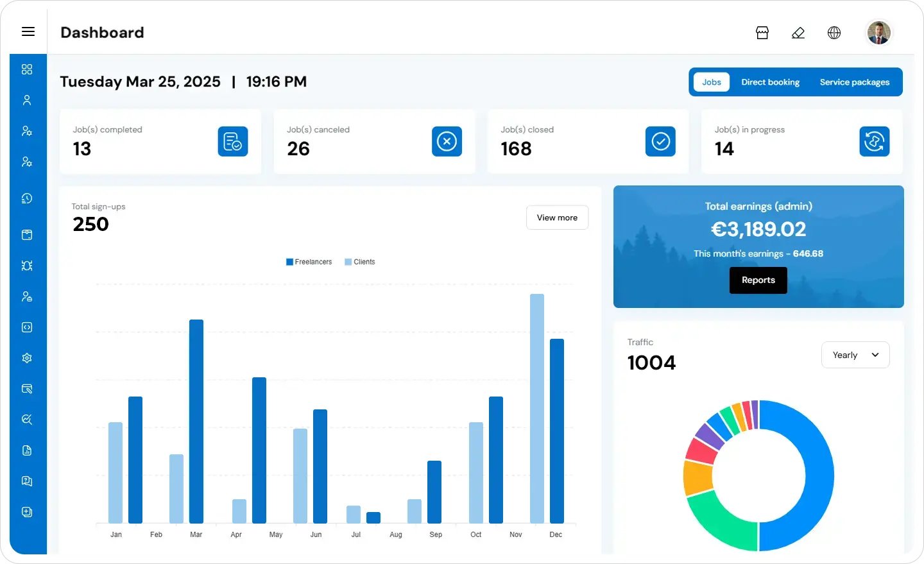924x564 pixels.
Task: Open the Dashboard grid icon in sidebar
Action: [x=27, y=69]
